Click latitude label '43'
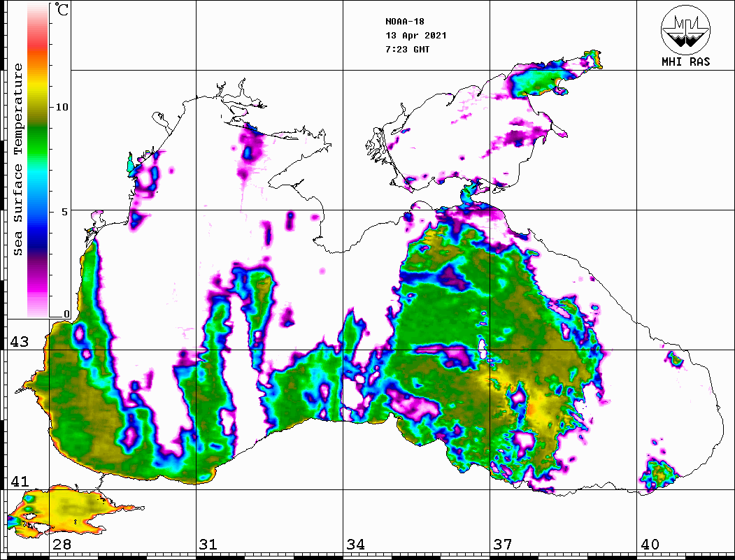This screenshot has height=560, width=735. tap(20, 342)
